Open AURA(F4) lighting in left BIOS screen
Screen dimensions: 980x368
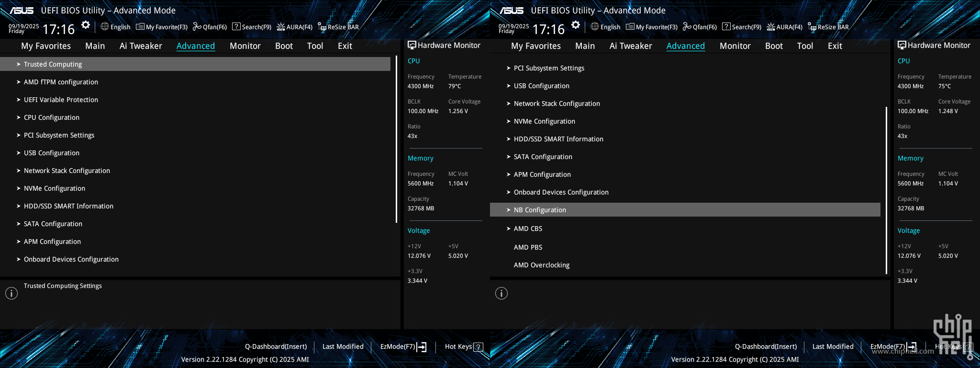tap(295, 27)
